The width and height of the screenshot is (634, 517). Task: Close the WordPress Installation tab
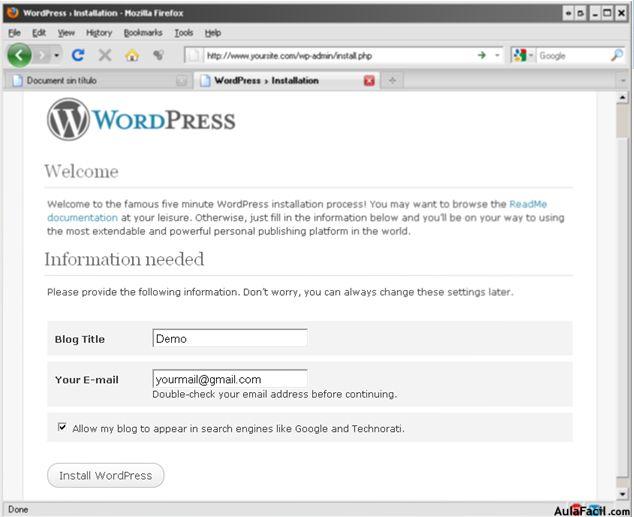pos(369,80)
